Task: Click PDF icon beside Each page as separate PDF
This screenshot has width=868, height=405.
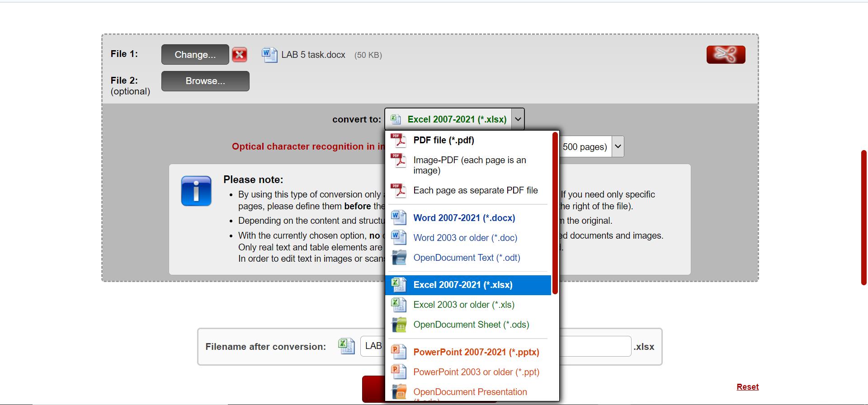Action: pyautogui.click(x=398, y=190)
